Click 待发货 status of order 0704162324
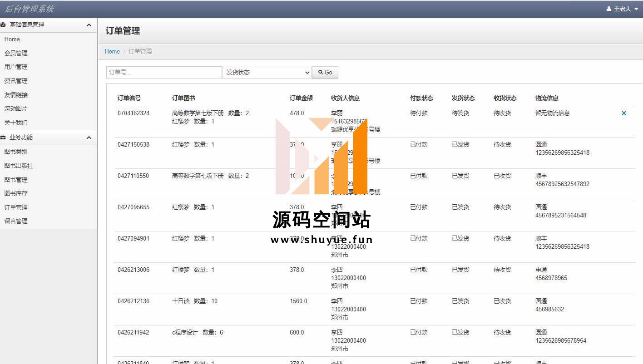Screen dimensions: 643x364 pos(460,113)
